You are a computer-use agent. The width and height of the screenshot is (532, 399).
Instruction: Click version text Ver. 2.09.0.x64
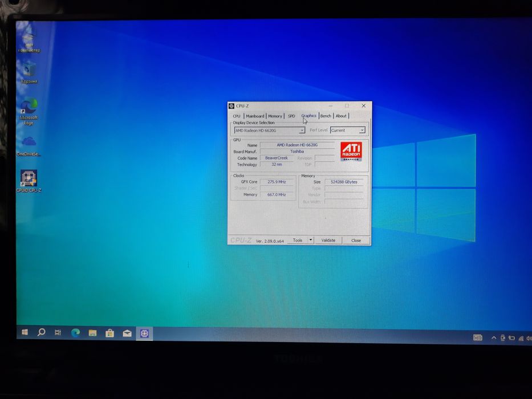270,241
